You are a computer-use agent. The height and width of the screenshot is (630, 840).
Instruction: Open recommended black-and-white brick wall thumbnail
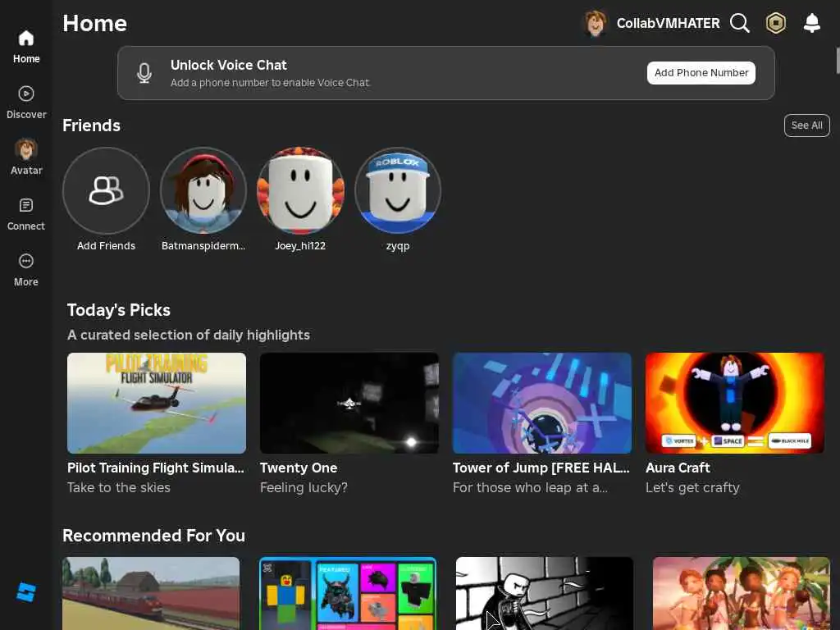tap(545, 593)
